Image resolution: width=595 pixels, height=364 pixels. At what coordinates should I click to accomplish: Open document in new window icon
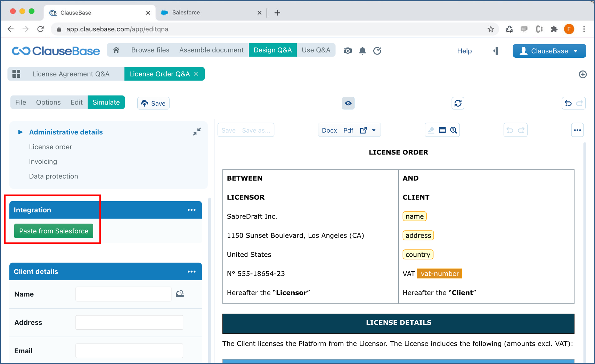(x=363, y=130)
